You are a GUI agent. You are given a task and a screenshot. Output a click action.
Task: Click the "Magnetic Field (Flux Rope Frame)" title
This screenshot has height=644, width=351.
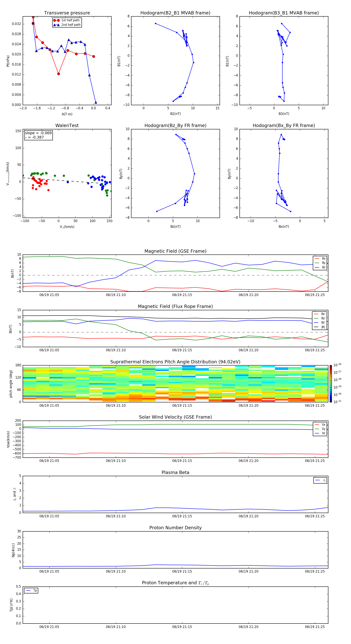[x=175, y=307]
